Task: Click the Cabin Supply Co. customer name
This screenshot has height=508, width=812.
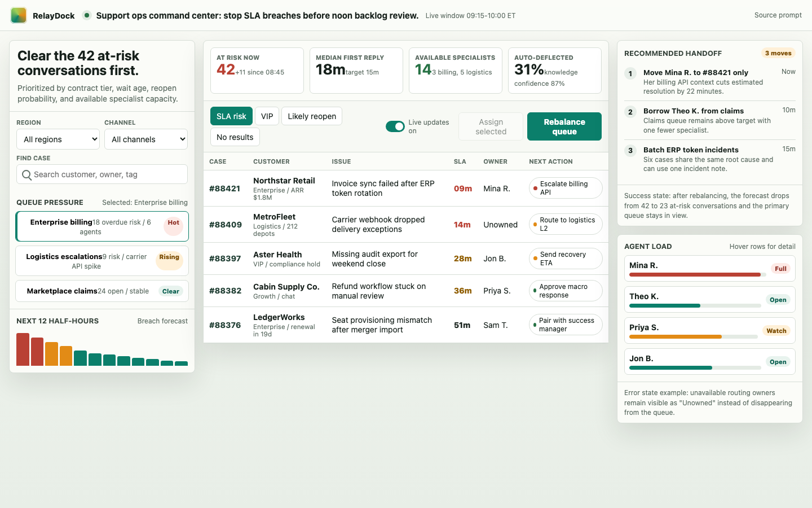Action: tap(286, 287)
